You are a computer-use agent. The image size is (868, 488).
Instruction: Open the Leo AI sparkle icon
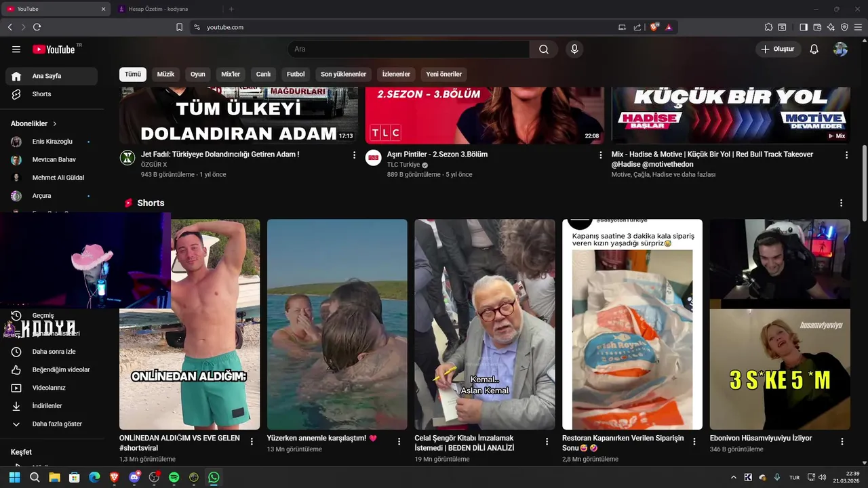pyautogui.click(x=831, y=27)
